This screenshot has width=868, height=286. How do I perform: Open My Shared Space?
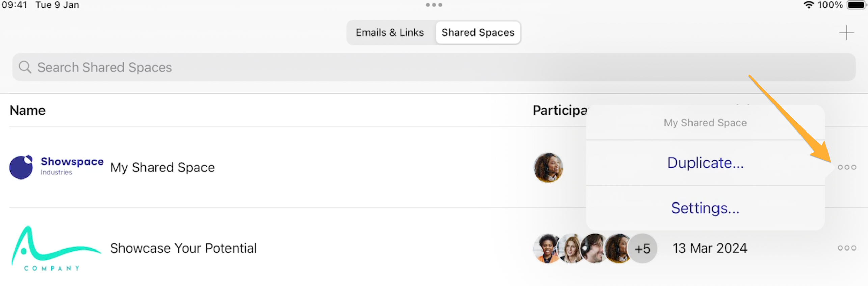pos(162,167)
